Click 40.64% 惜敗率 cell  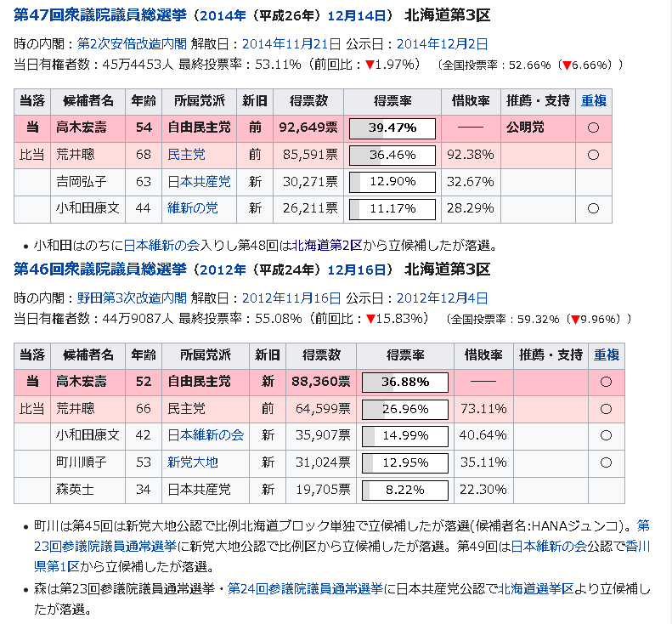pyautogui.click(x=483, y=436)
